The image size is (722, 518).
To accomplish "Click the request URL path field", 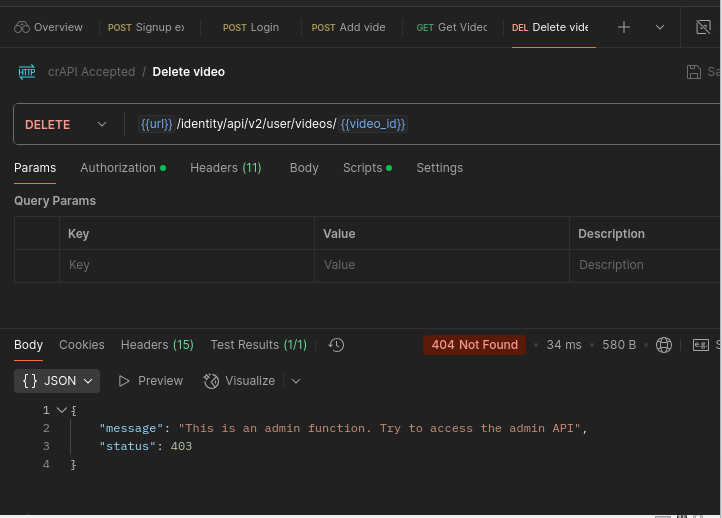I will coord(256,124).
